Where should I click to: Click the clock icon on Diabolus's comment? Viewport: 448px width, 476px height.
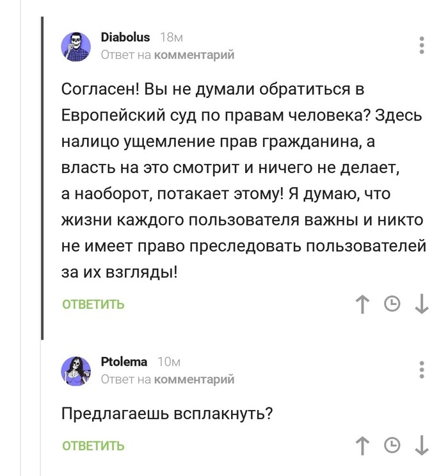pos(392,304)
